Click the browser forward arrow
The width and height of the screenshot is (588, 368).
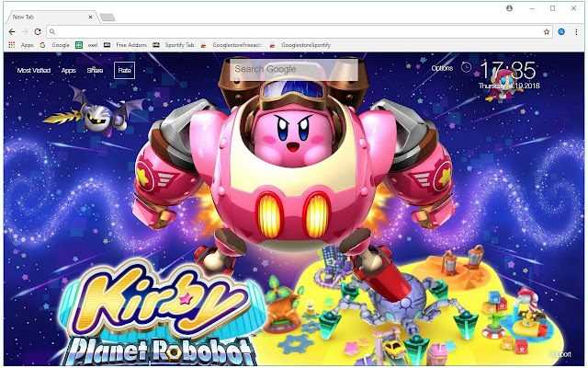click(25, 32)
